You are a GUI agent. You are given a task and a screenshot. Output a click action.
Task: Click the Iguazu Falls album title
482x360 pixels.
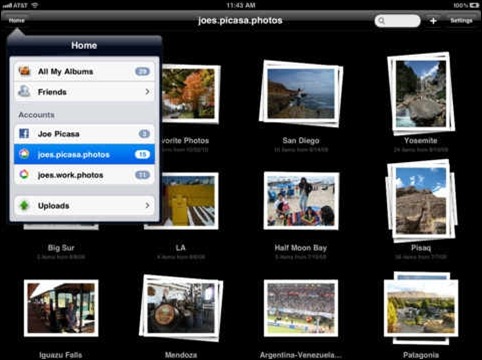[x=61, y=355]
